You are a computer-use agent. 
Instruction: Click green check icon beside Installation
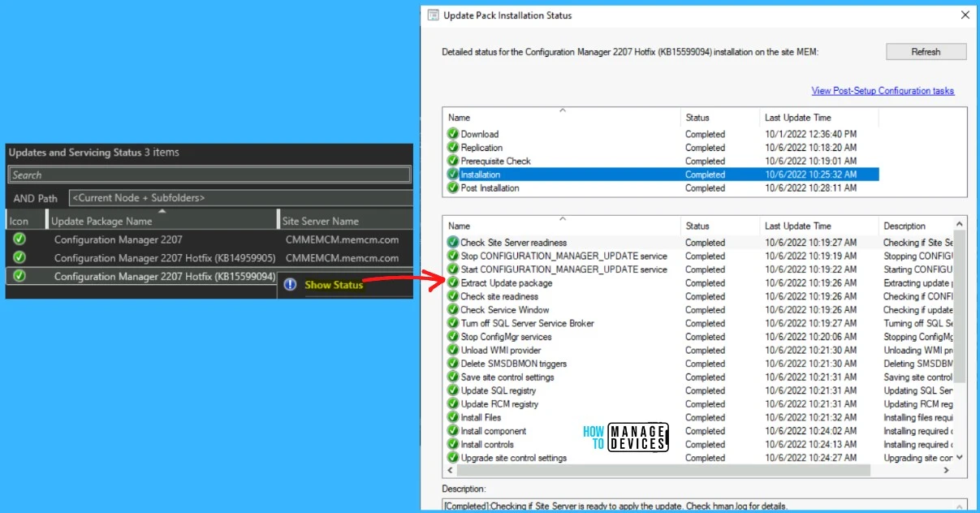point(452,175)
